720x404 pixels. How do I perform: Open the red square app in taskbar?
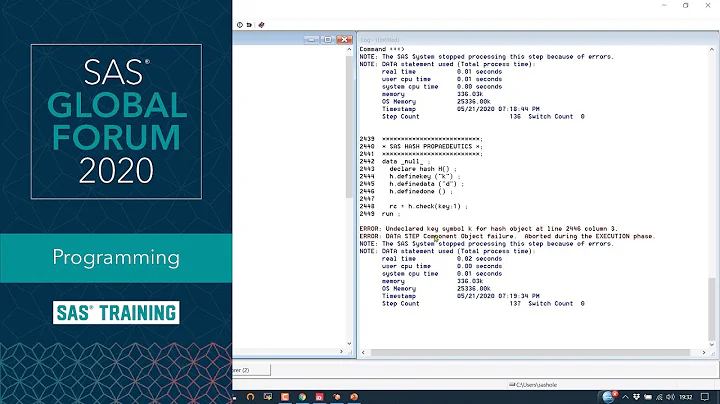pyautogui.click(x=319, y=397)
